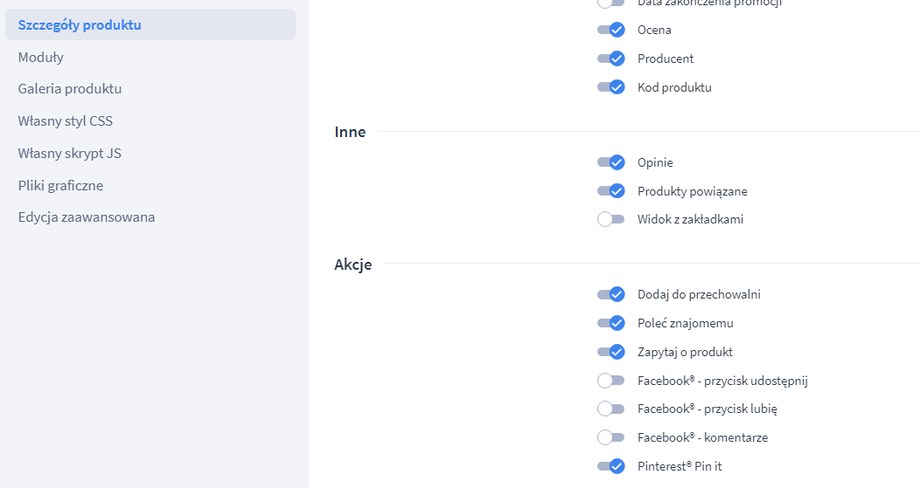The width and height of the screenshot is (920, 488).
Task: Enable Facebook przycisk udostępnij toggle
Action: pyautogui.click(x=611, y=380)
